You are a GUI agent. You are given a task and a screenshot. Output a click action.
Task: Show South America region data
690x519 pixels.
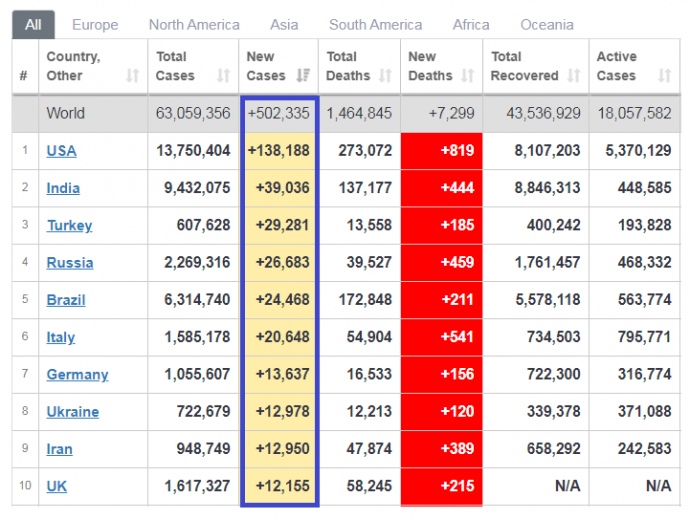(375, 24)
